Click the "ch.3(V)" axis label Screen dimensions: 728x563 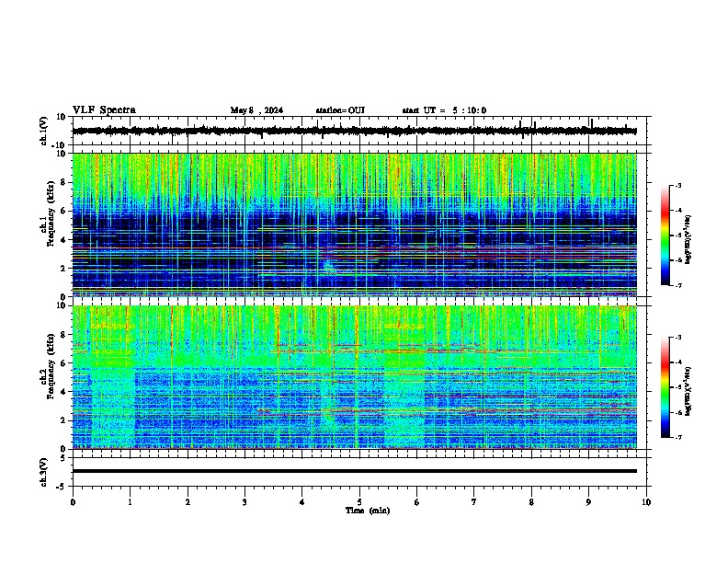44,472
